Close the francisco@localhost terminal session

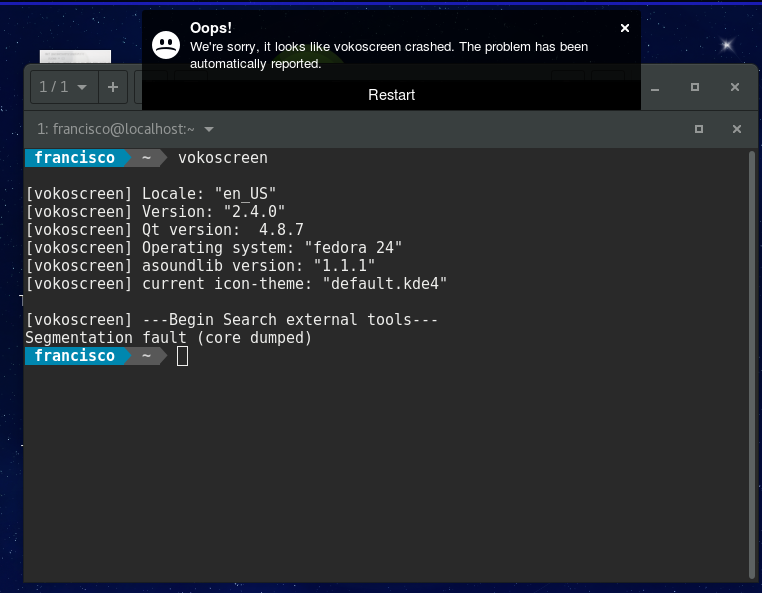pyautogui.click(x=737, y=129)
